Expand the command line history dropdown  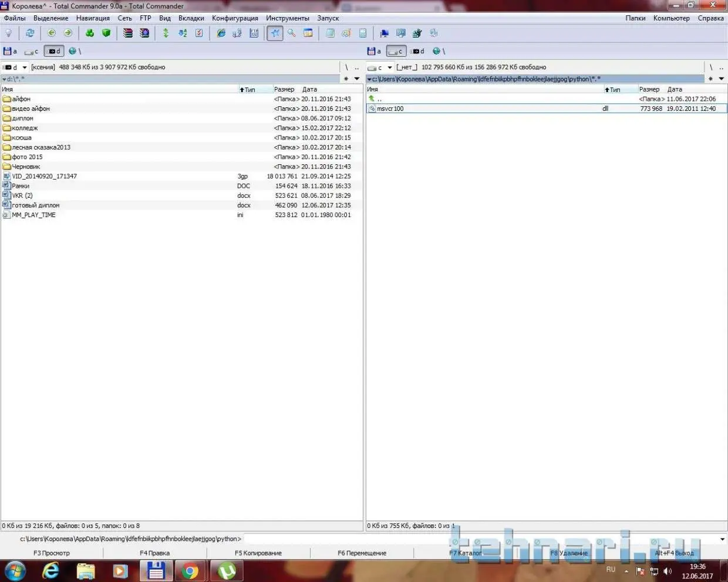pos(722,539)
